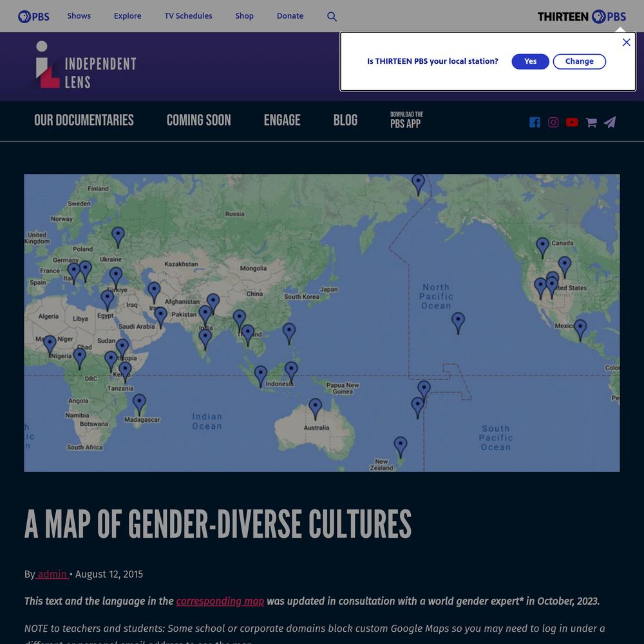Select the pin north of Ukraine

tap(118, 238)
